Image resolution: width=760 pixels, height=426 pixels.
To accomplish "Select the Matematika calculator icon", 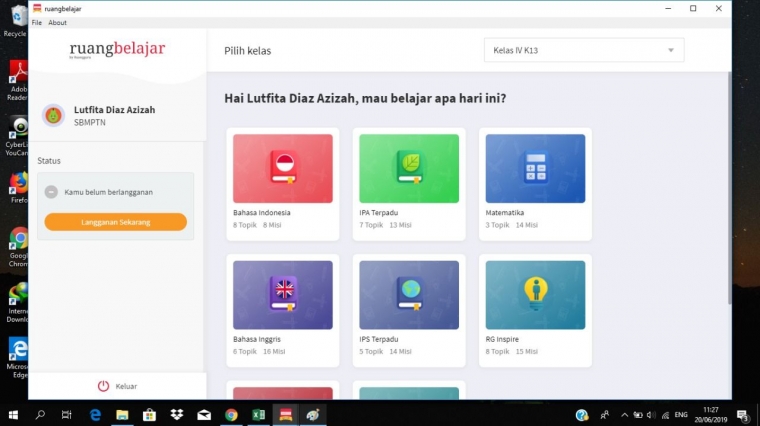I will click(535, 167).
